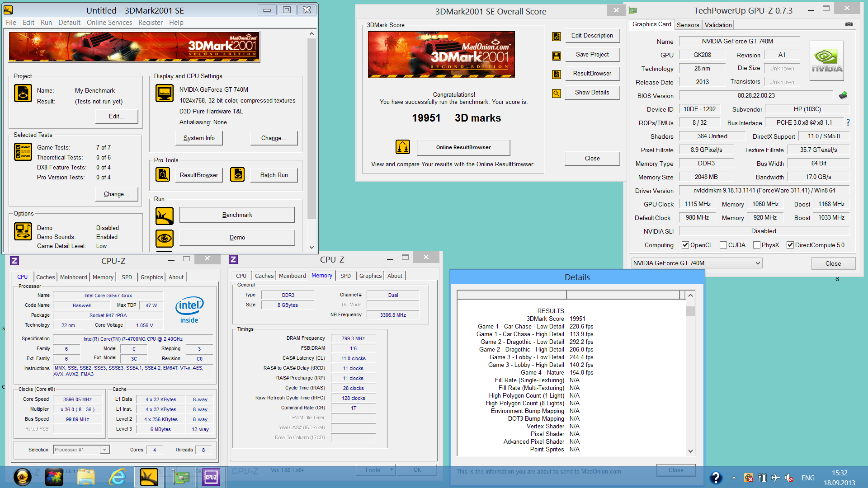Click the Options icon in 3DMark2001

pos(23,232)
